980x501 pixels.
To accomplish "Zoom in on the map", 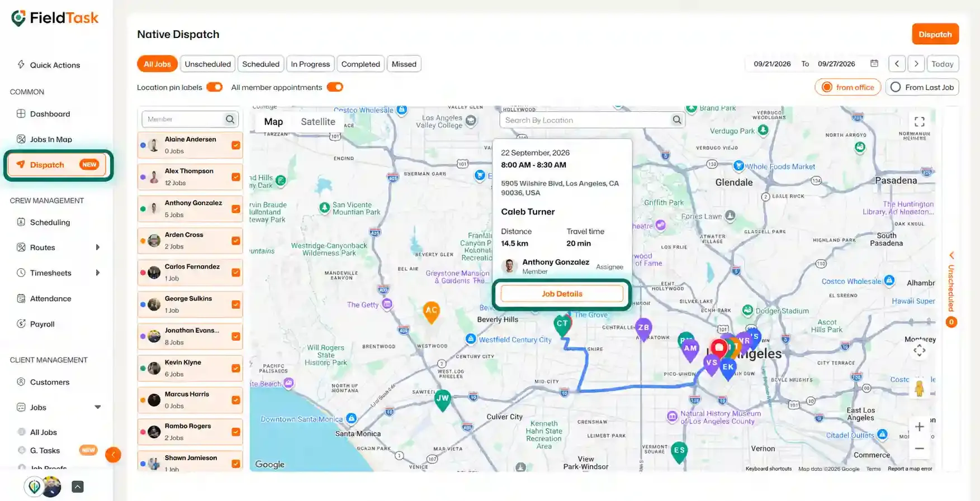I will [x=919, y=427].
